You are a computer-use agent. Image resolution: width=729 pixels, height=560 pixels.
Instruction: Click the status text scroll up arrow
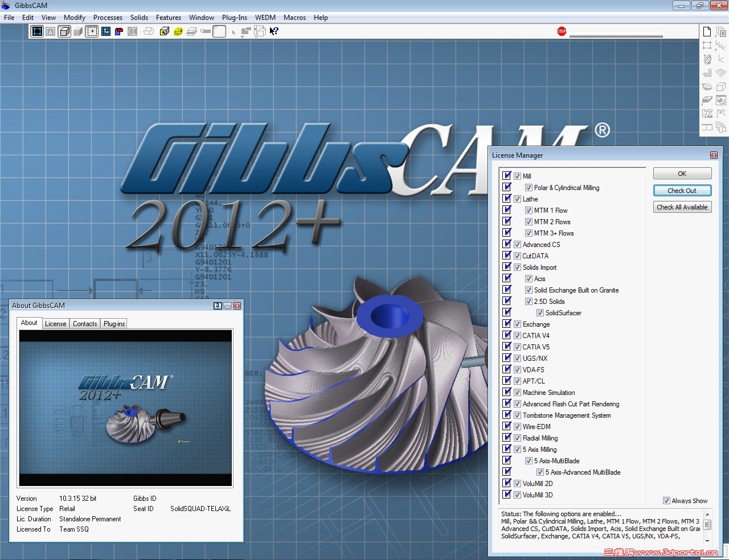(x=707, y=514)
